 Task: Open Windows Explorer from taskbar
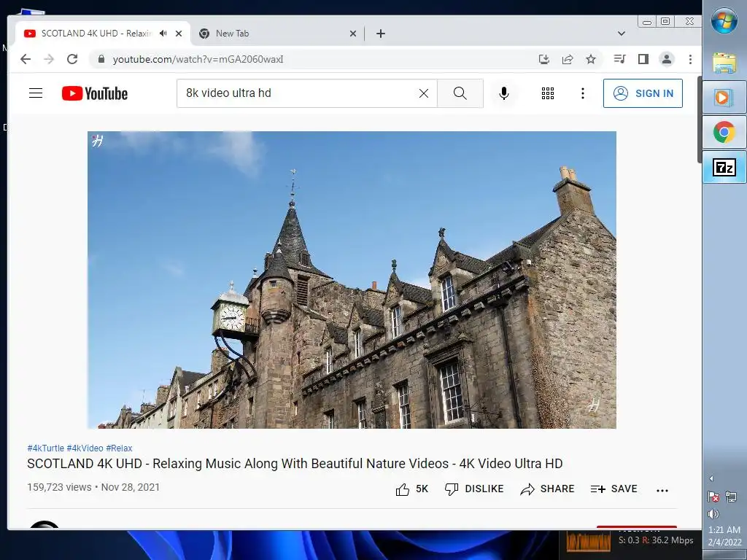click(x=724, y=63)
